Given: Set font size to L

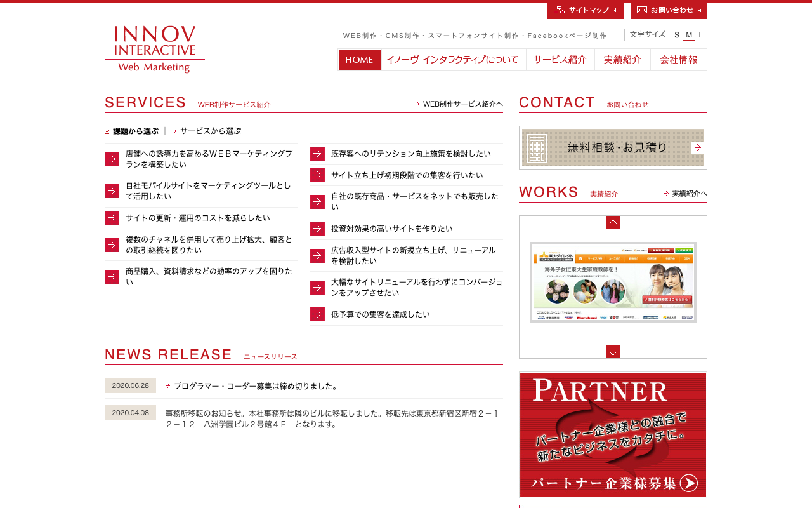Looking at the screenshot, I should [x=701, y=35].
